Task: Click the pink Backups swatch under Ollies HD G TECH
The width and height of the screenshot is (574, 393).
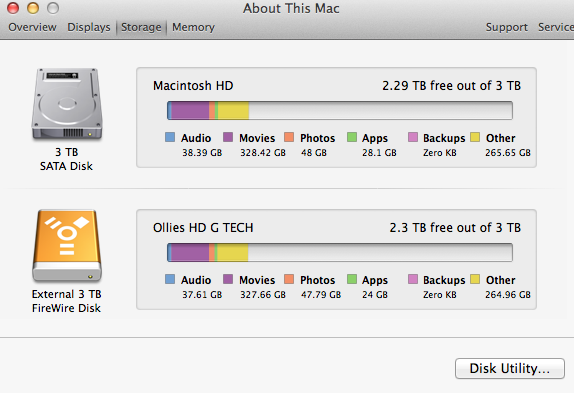Action: 413,279
